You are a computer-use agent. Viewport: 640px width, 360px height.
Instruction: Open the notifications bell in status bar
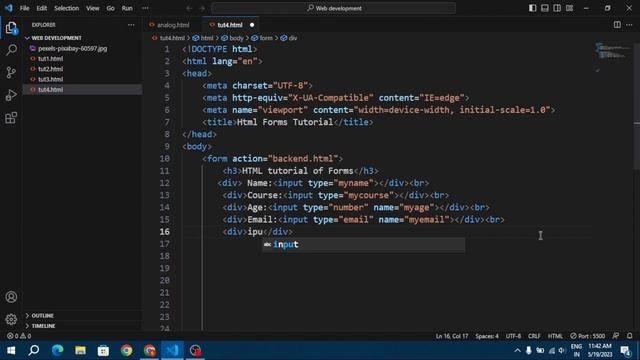tap(629, 336)
